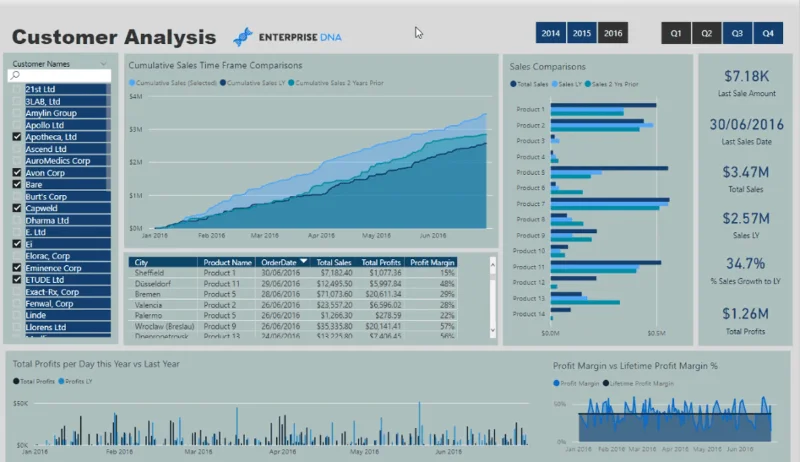Screen dimensions: 800x462
Task: Click the table scrollbar up arrow
Action: (x=492, y=264)
